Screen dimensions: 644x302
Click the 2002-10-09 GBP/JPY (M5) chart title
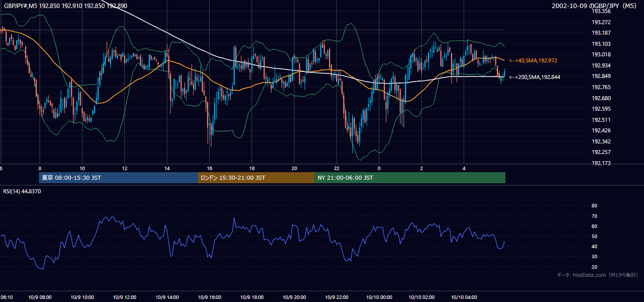tap(595, 6)
